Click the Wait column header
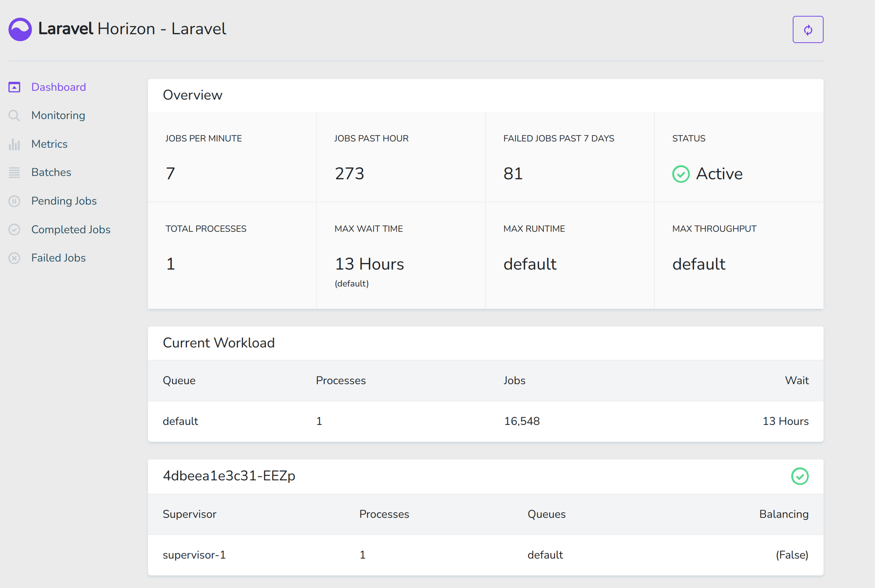This screenshot has width=875, height=588. click(x=797, y=381)
